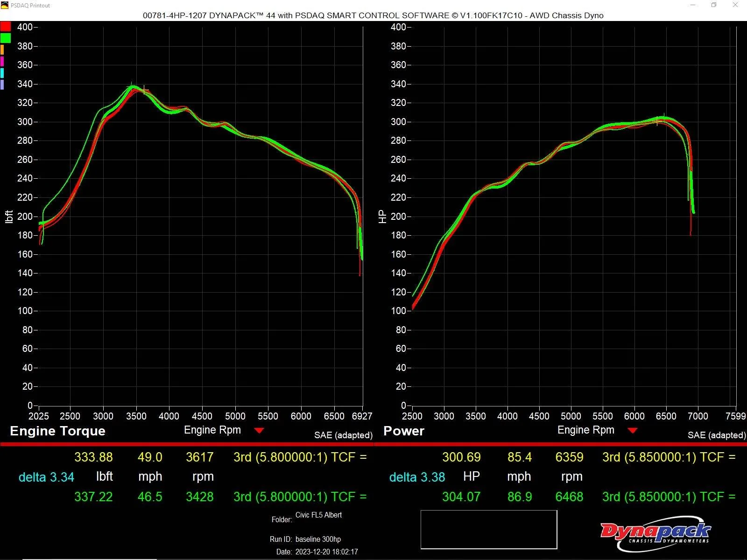
Task: Toggle SAE (adapted) correction on torque chart
Action: point(344,435)
